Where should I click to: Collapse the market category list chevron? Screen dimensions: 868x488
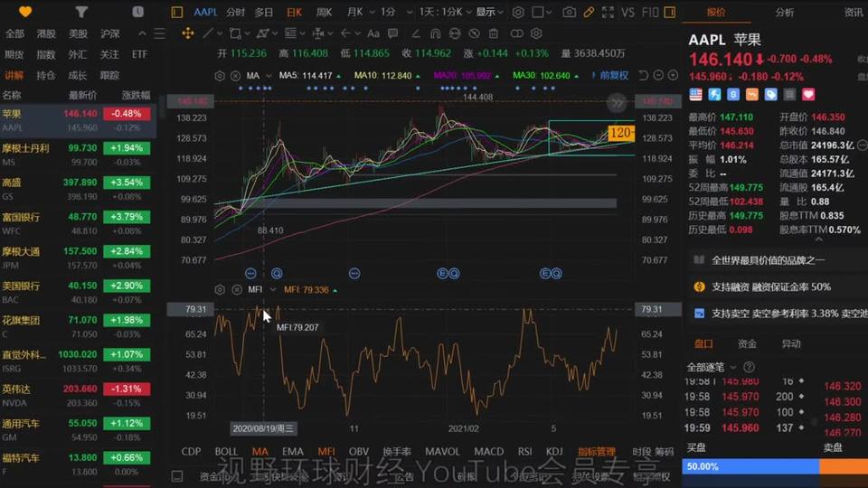[142, 33]
